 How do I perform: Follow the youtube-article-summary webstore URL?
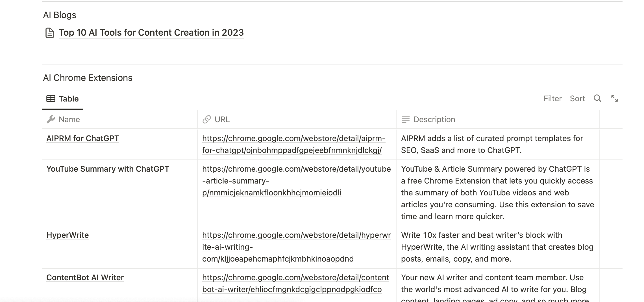pyautogui.click(x=297, y=181)
